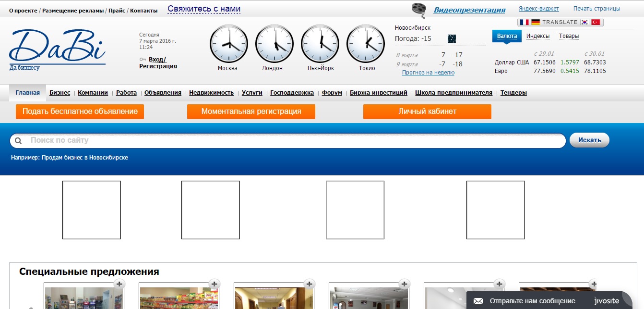Click Подать бесплатное объявление button
The width and height of the screenshot is (644, 309).
tap(80, 111)
